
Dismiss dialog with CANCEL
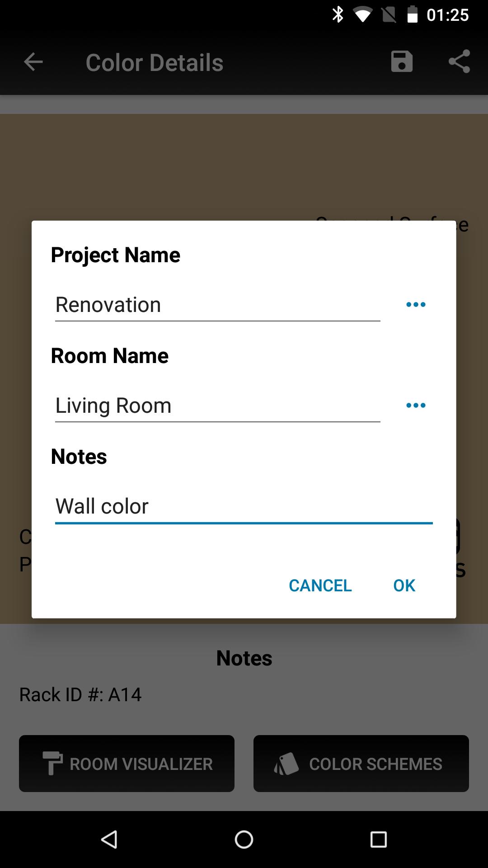pos(320,585)
